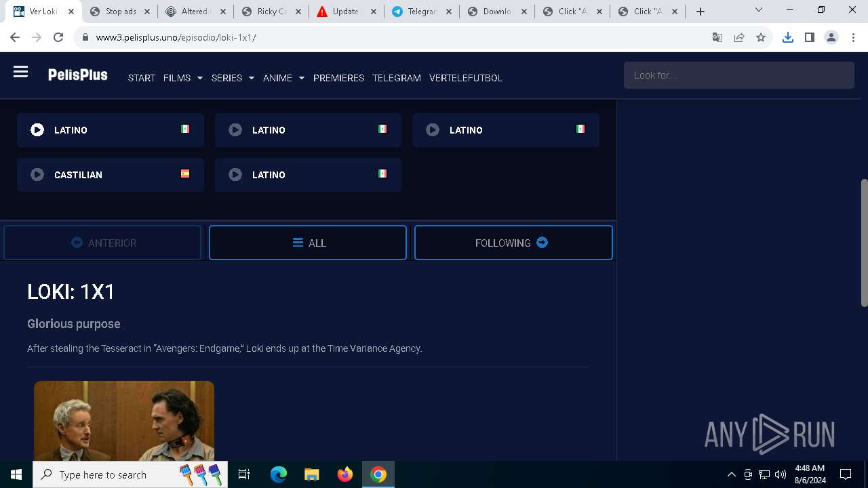Image resolution: width=868 pixels, height=488 pixels.
Task: Expand the FILMS dropdown menu
Action: click(x=183, y=78)
